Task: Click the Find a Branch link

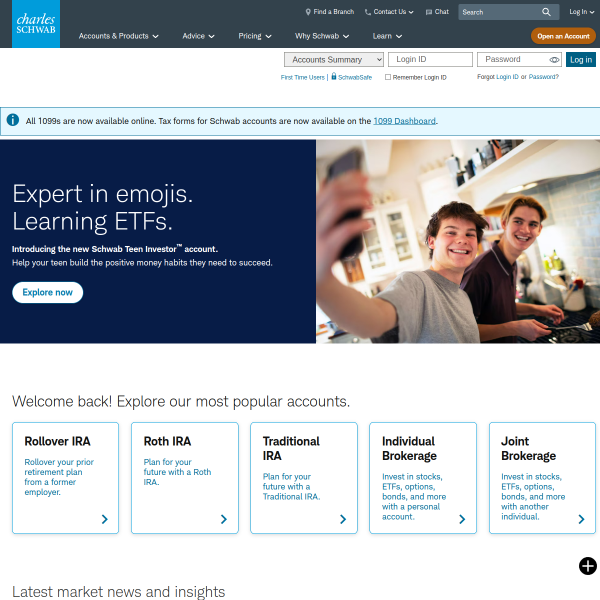Action: click(x=330, y=12)
